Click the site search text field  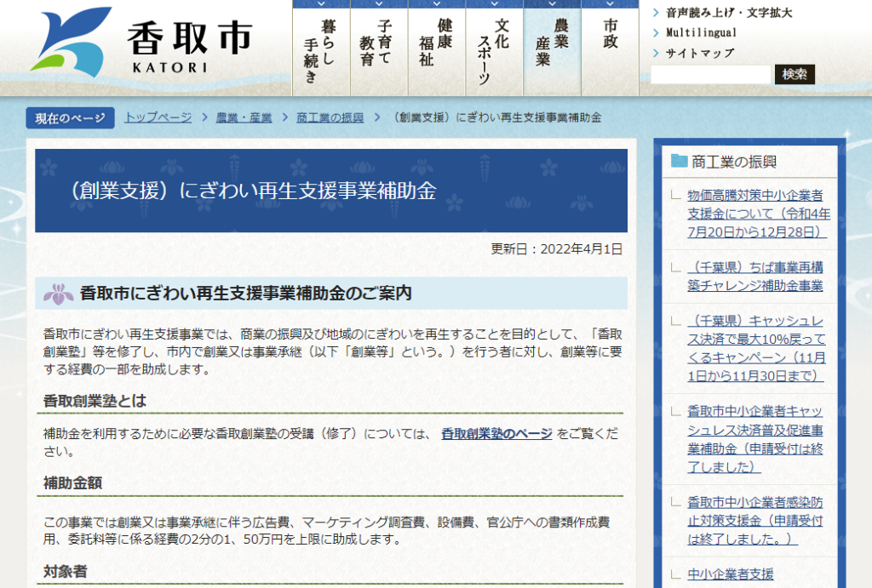(x=710, y=75)
